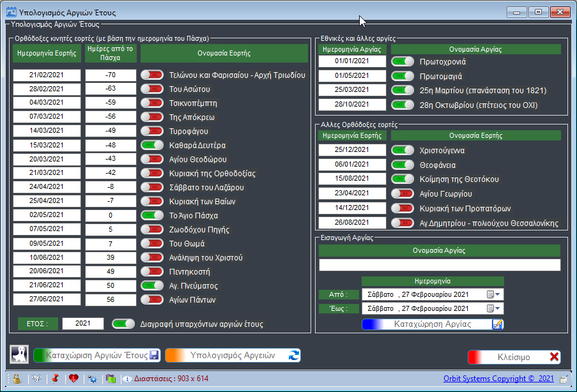This screenshot has height=392, width=577.
Task: Turn off the Χριστούγεννα toggle
Action: point(403,151)
